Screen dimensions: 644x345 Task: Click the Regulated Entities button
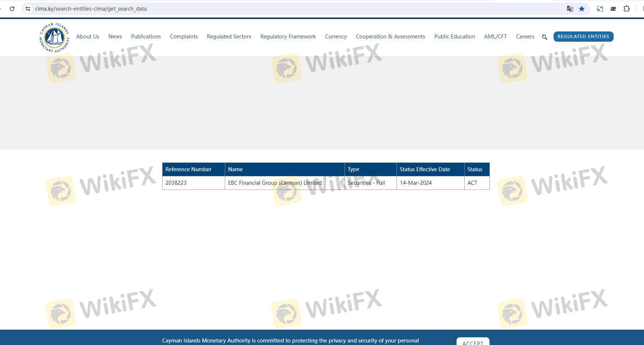[x=583, y=37]
